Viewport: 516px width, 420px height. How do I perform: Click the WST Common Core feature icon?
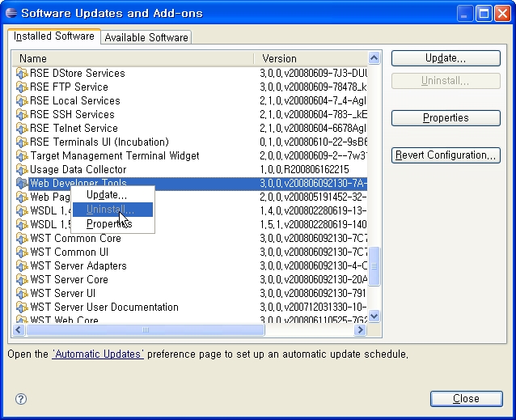pos(22,238)
